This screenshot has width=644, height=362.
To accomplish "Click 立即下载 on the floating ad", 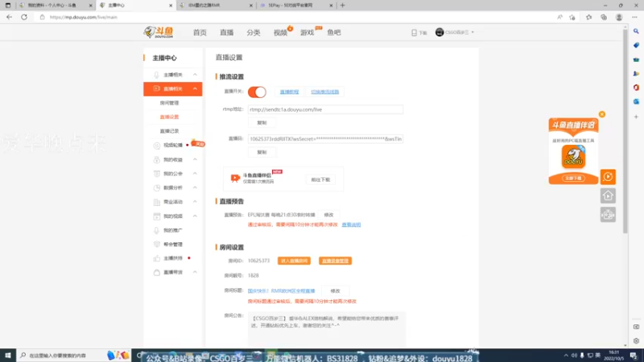I will [573, 179].
